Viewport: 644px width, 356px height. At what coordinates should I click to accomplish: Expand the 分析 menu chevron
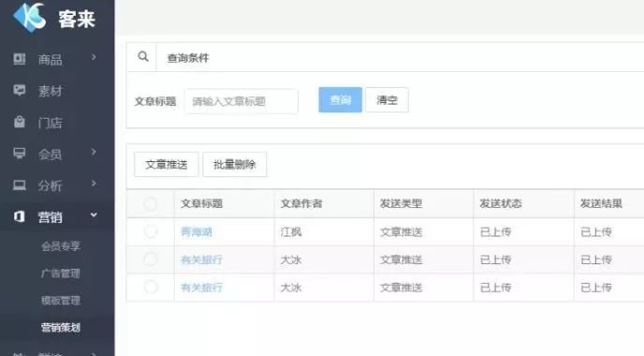pyautogui.click(x=94, y=184)
